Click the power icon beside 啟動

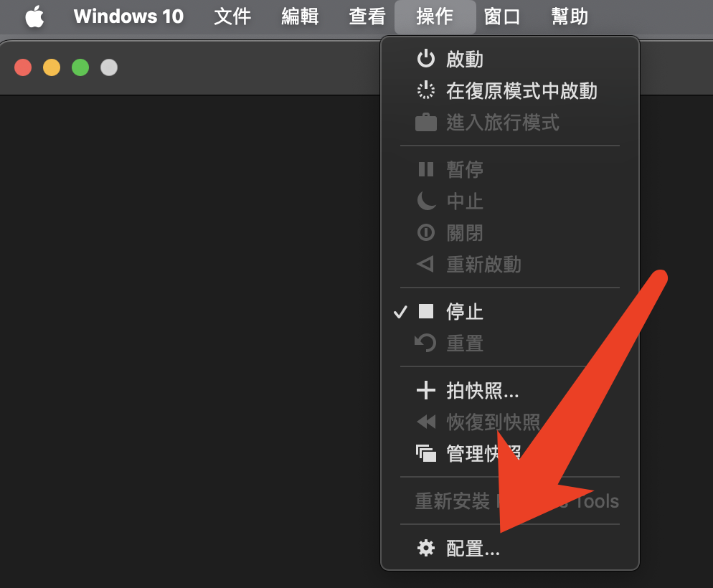(x=425, y=59)
